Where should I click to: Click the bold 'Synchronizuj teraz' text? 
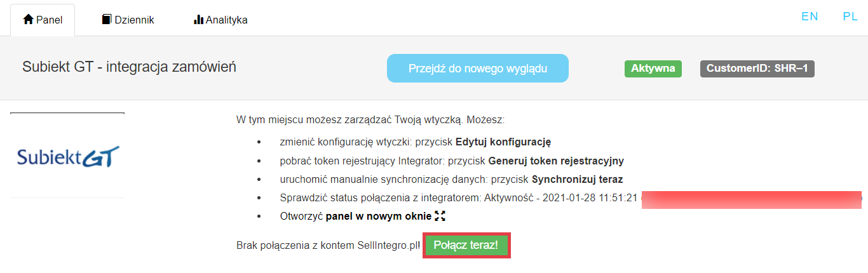(x=578, y=179)
